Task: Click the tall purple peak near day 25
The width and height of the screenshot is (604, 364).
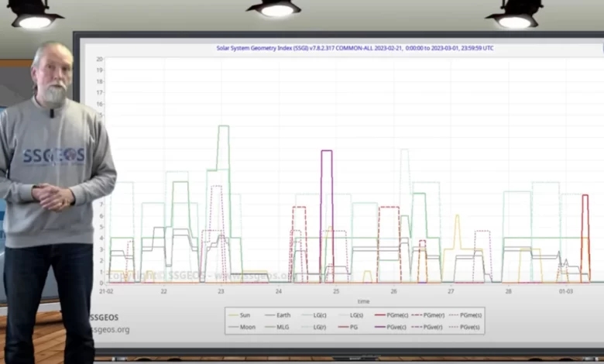Action: click(327, 152)
